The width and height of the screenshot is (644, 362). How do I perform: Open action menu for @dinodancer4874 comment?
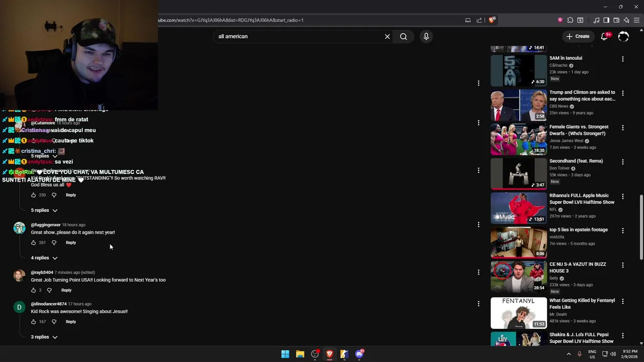pyautogui.click(x=478, y=304)
